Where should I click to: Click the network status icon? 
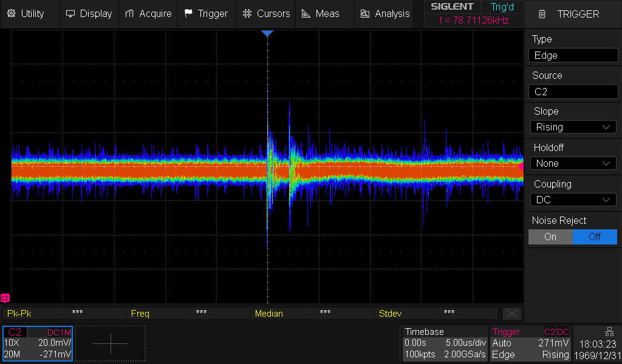(x=609, y=332)
